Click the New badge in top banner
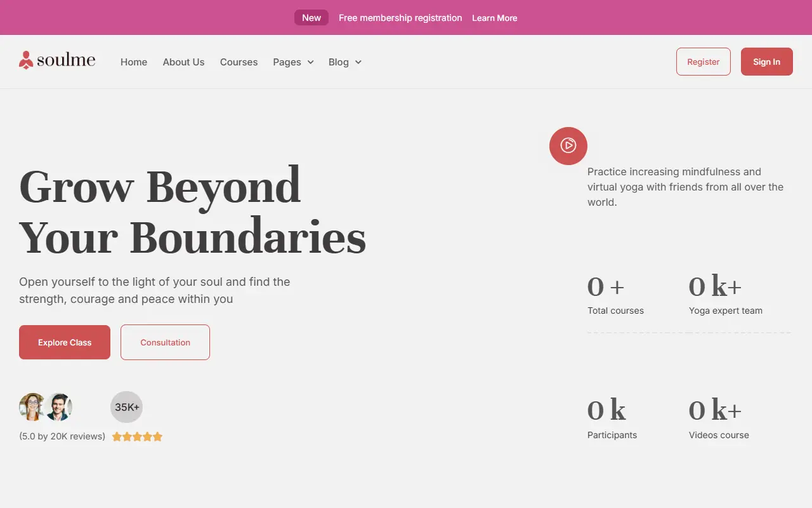This screenshot has width=812, height=508. (311, 18)
